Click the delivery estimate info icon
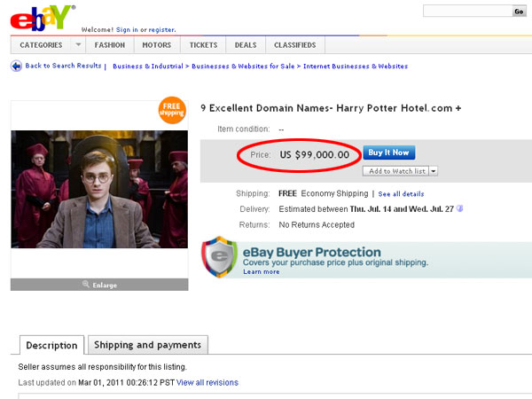The height and width of the screenshot is (399, 532). tap(460, 209)
